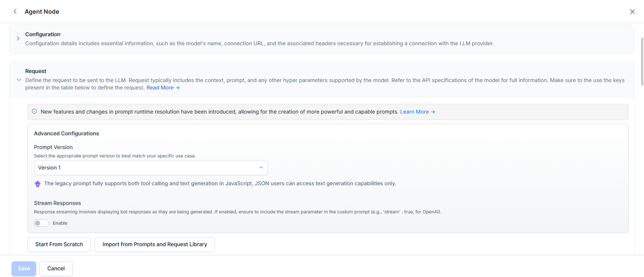Click the Configuration section heading
The image size is (644, 277).
tap(43, 34)
